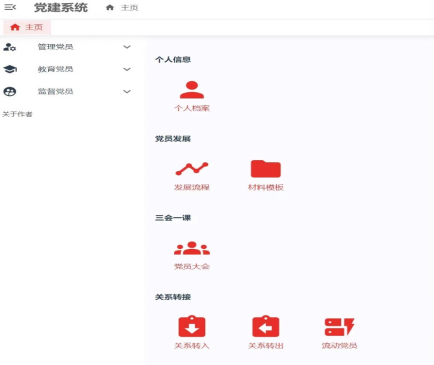Image resolution: width=434 pixels, height=365 pixels.
Task: Click the 党建系统 title
Action: point(61,7)
